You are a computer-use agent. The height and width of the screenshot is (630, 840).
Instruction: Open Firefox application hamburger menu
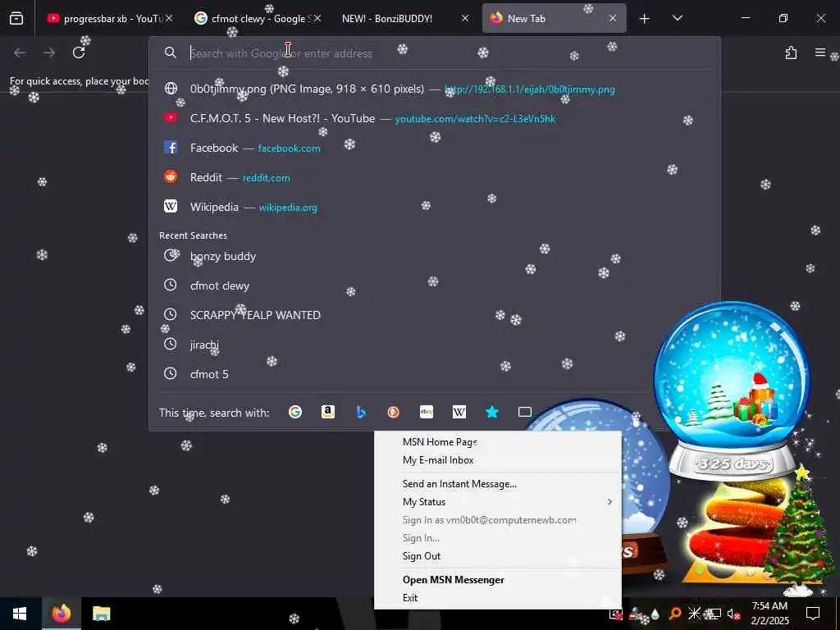pos(819,52)
